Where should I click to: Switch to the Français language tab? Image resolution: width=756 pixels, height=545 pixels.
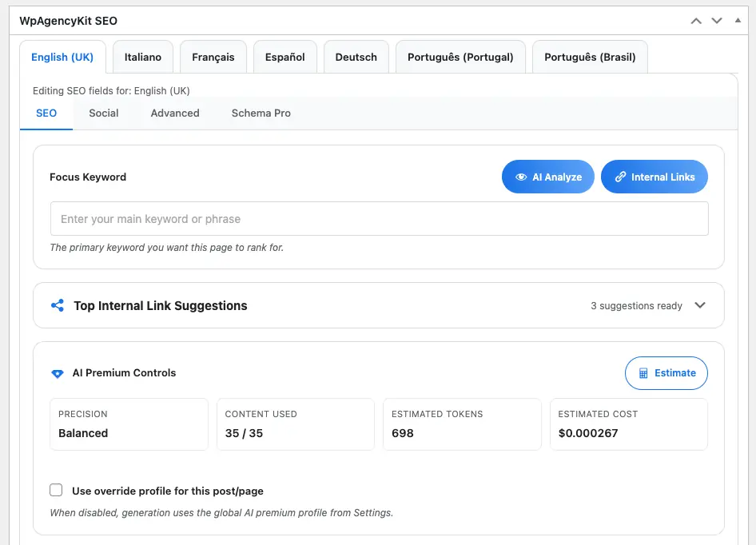213,57
